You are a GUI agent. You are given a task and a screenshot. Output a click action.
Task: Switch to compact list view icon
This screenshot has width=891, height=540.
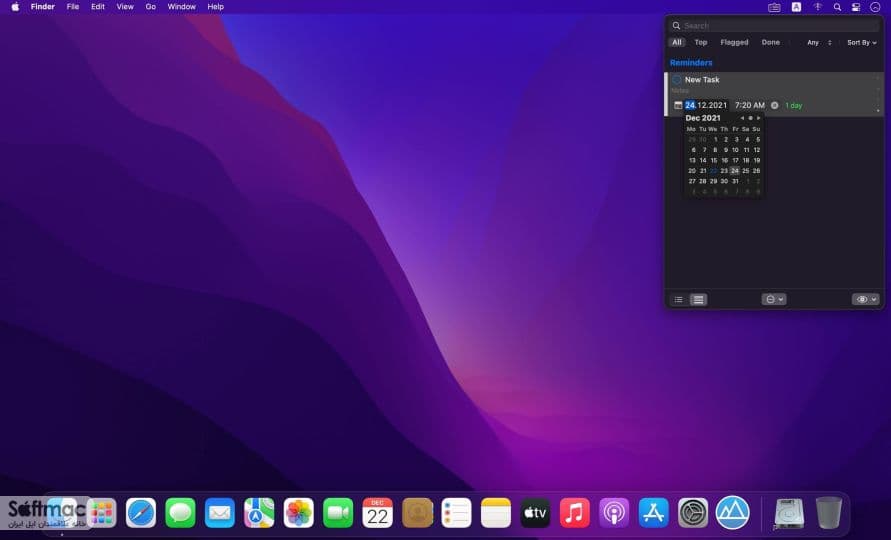pyautogui.click(x=678, y=300)
